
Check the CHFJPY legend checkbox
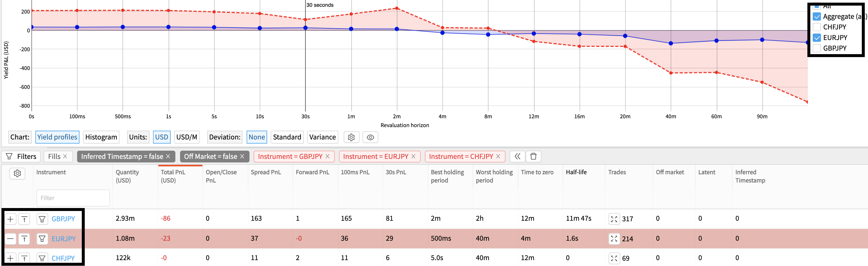point(817,27)
